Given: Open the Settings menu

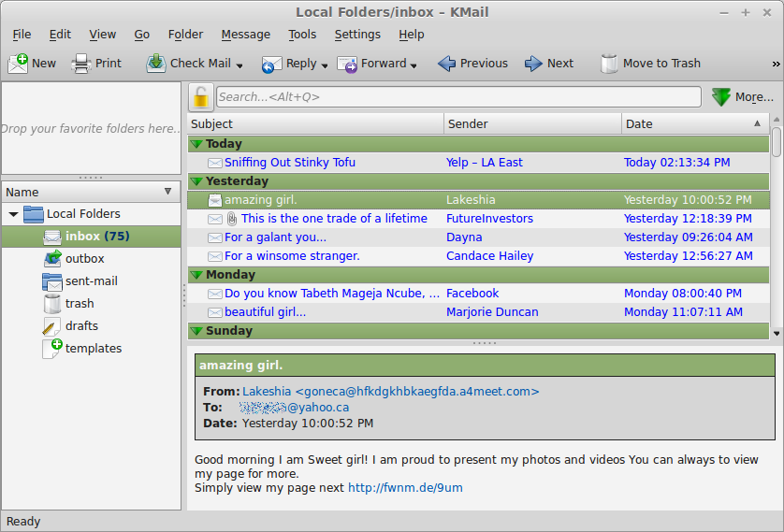Looking at the screenshot, I should (357, 35).
